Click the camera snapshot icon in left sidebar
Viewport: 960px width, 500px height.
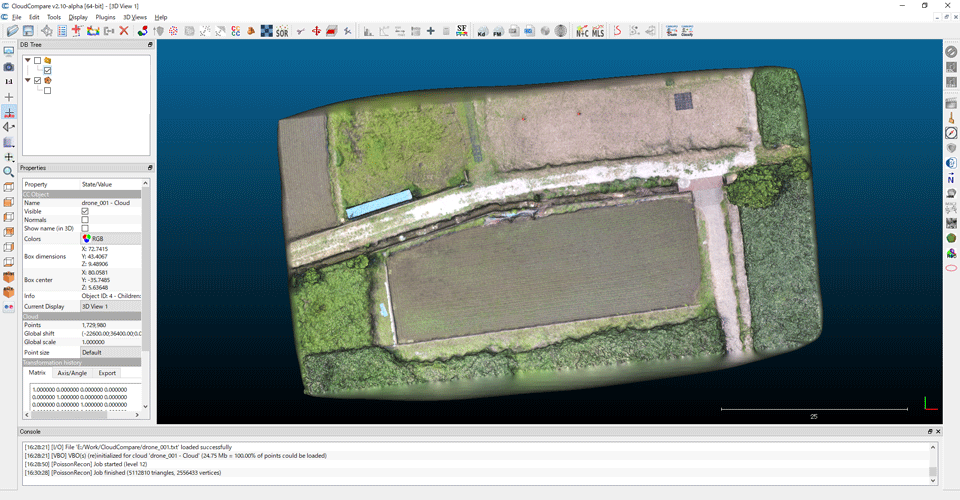pos(9,67)
